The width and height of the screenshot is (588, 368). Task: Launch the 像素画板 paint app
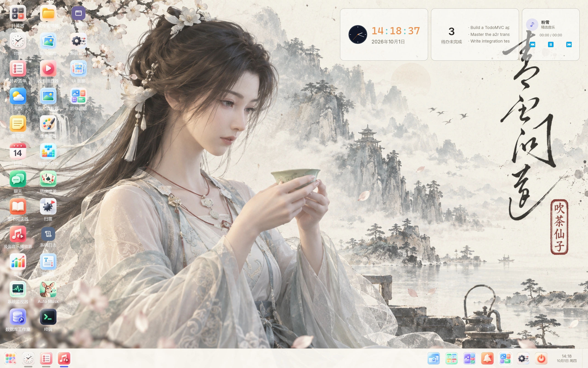pyautogui.click(x=48, y=124)
